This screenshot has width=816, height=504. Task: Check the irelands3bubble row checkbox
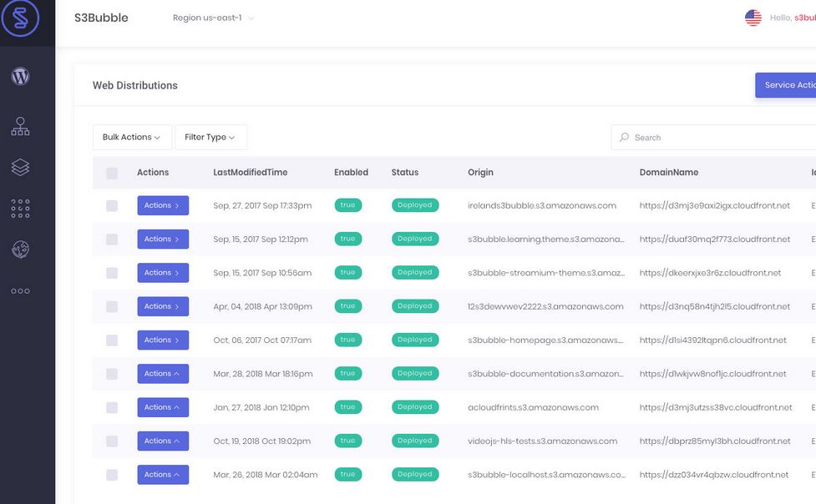click(112, 205)
